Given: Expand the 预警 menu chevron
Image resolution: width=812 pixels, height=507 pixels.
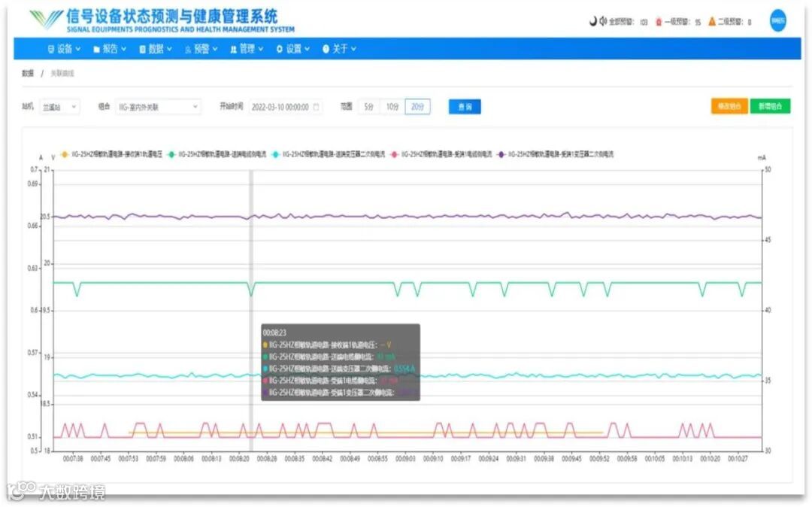Looking at the screenshot, I should pyautogui.click(x=215, y=49).
